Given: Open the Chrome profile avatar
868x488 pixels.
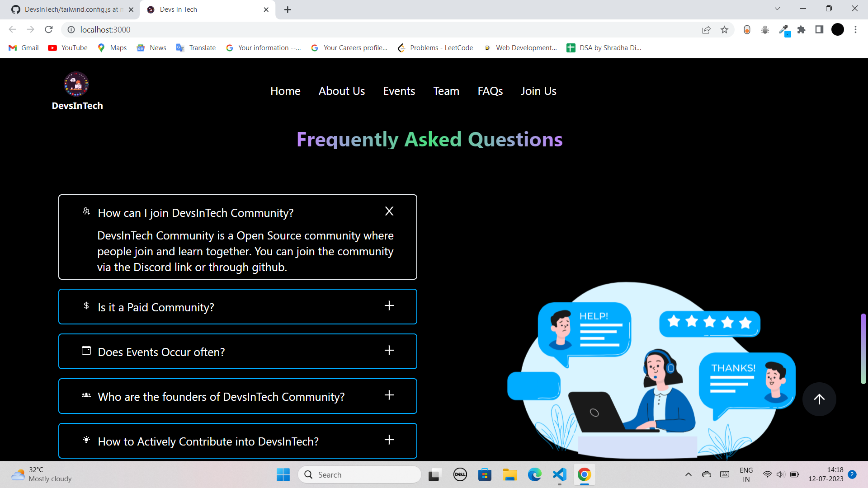Looking at the screenshot, I should pos(838,30).
